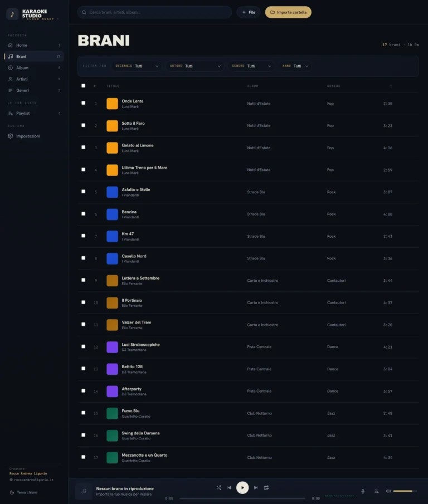This screenshot has width=428, height=504.
Task: Skip to previous track
Action: [229, 488]
